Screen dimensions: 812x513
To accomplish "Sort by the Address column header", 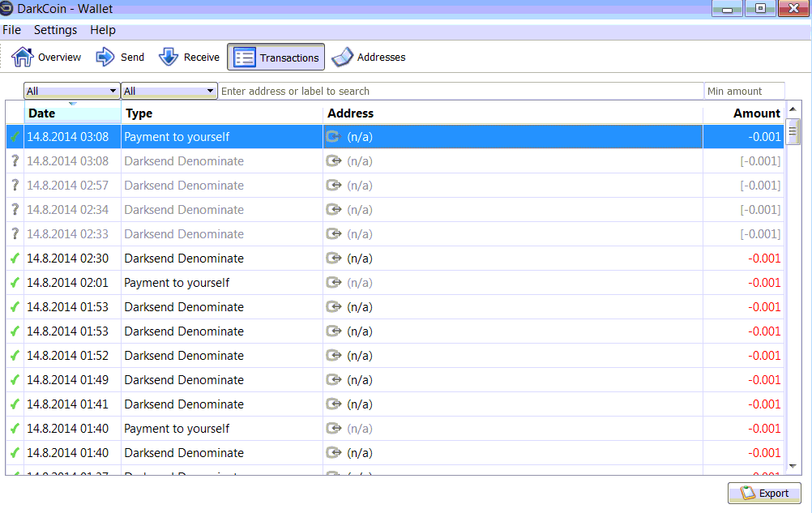I will (x=513, y=113).
